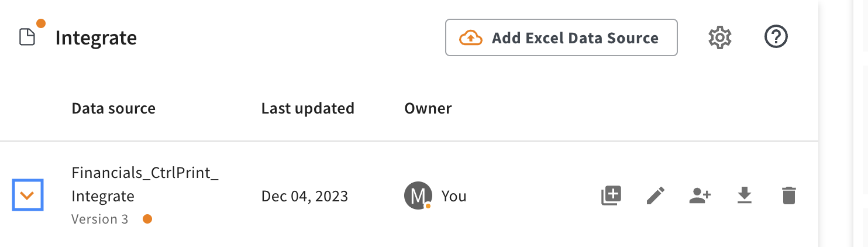Open the Financials_CtrlPrint_Integrate data source name
This screenshot has height=247, width=868.
(x=145, y=184)
